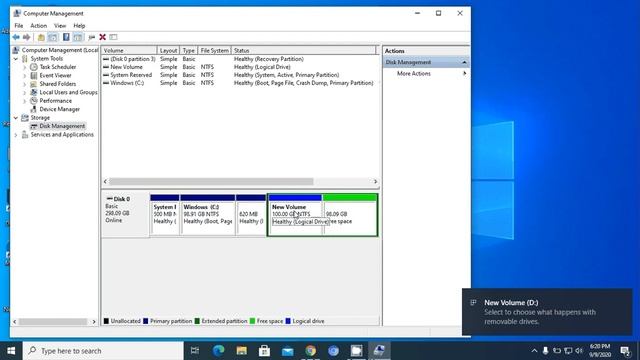Image resolution: width=640 pixels, height=360 pixels.
Task: Sort by the Volume column header
Action: point(129,51)
